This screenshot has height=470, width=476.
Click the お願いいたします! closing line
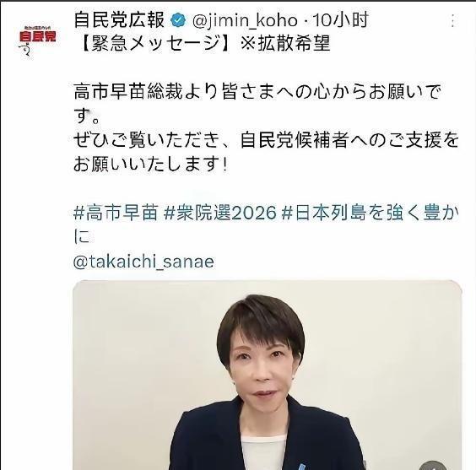[150, 165]
